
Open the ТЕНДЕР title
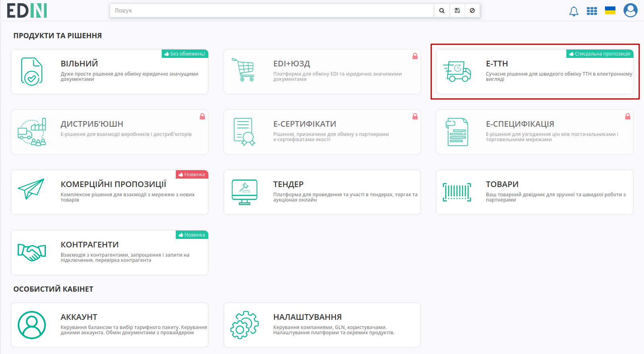pyautogui.click(x=288, y=184)
